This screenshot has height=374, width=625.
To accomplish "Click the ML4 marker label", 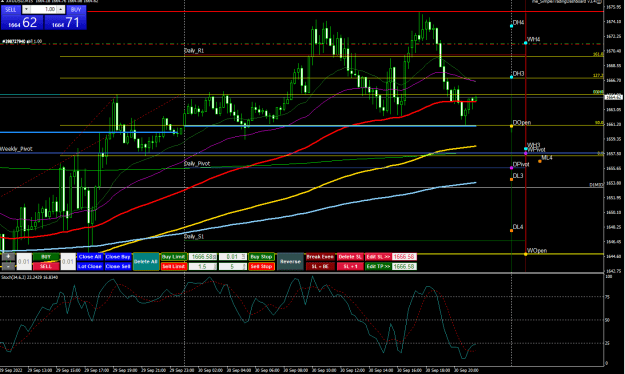I will pos(547,158).
